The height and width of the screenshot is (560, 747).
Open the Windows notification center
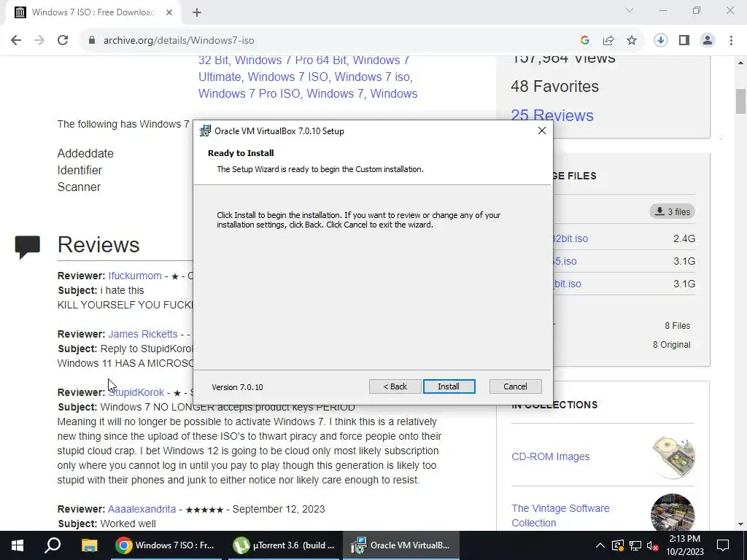723,545
